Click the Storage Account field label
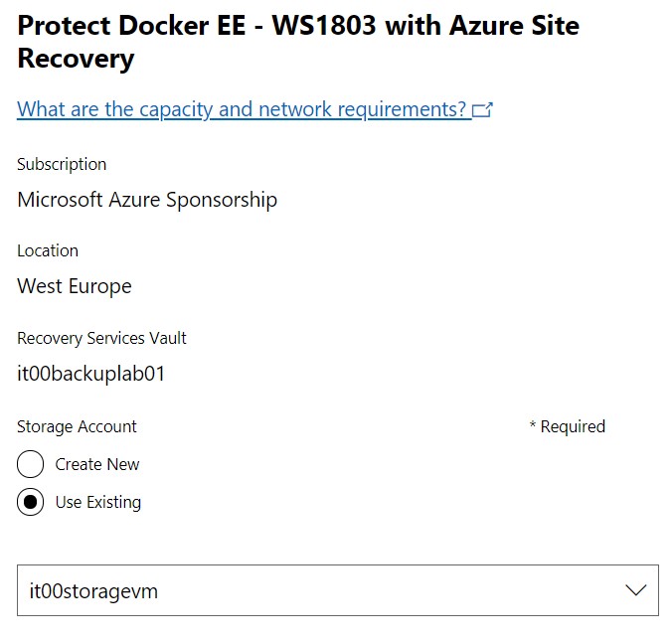The image size is (672, 642). point(77,427)
